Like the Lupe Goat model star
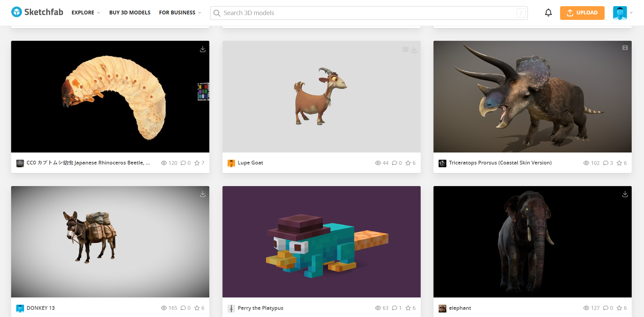644x317 pixels. (x=408, y=163)
